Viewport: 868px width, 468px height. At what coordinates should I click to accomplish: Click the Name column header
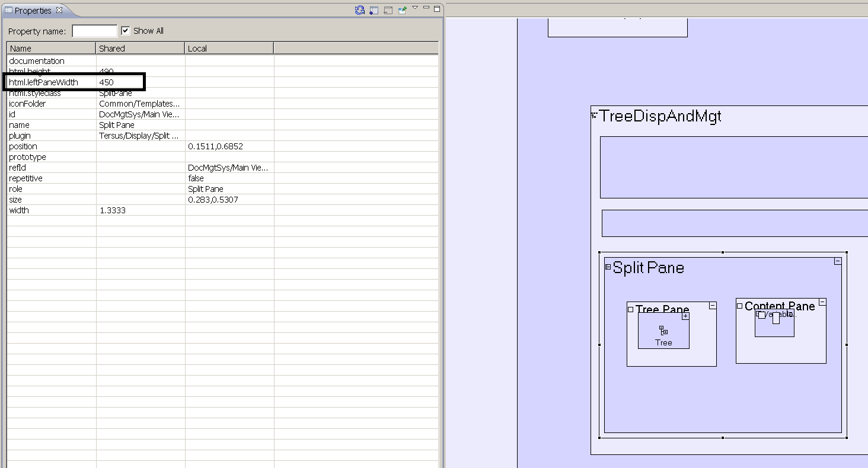click(51, 49)
